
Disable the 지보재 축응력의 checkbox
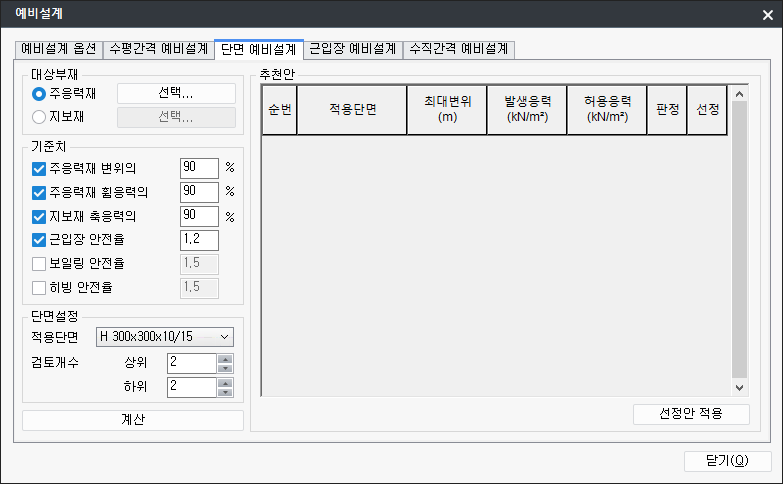pyautogui.click(x=40, y=215)
